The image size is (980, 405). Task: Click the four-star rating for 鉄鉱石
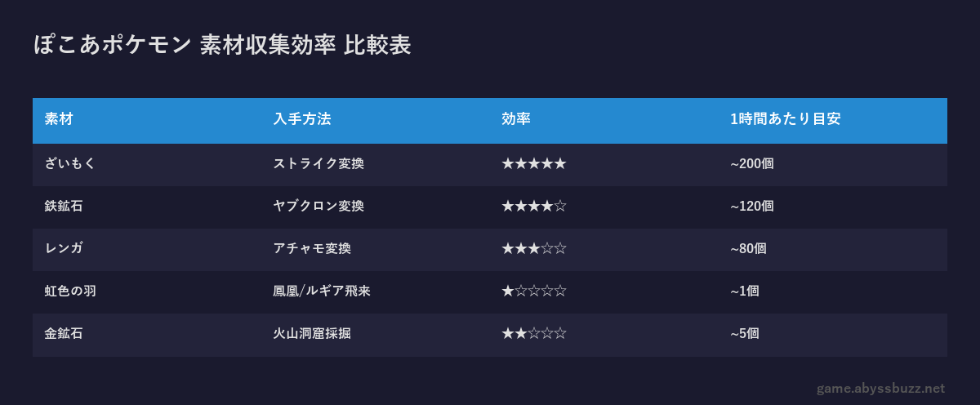coord(533,206)
